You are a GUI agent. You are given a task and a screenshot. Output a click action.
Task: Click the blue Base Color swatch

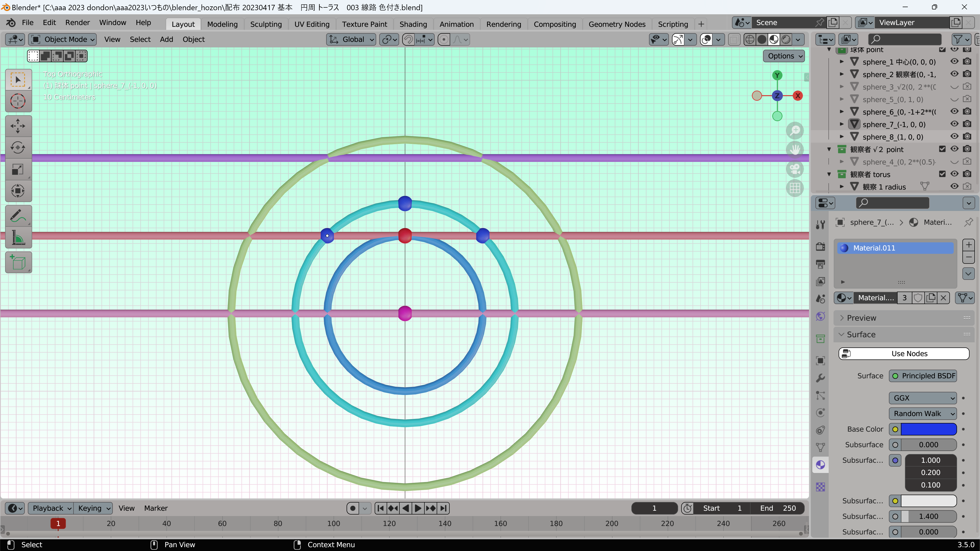point(928,429)
